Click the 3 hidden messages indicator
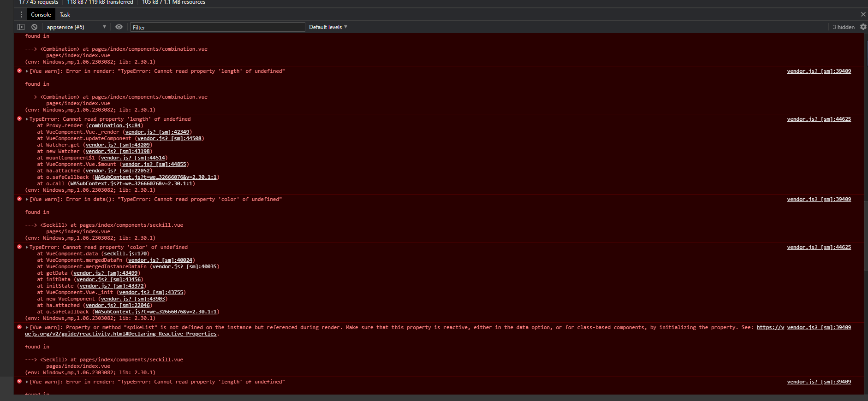This screenshot has width=868, height=401. click(x=843, y=27)
